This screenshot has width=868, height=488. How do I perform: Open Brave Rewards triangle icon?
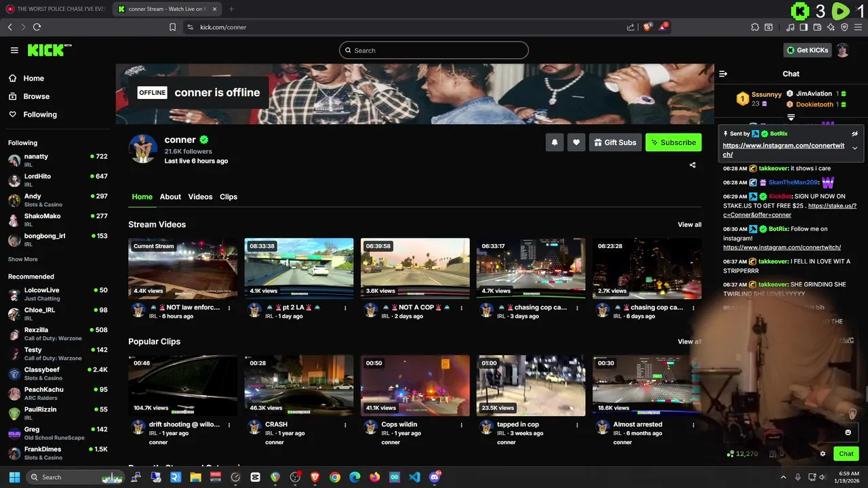(663, 27)
